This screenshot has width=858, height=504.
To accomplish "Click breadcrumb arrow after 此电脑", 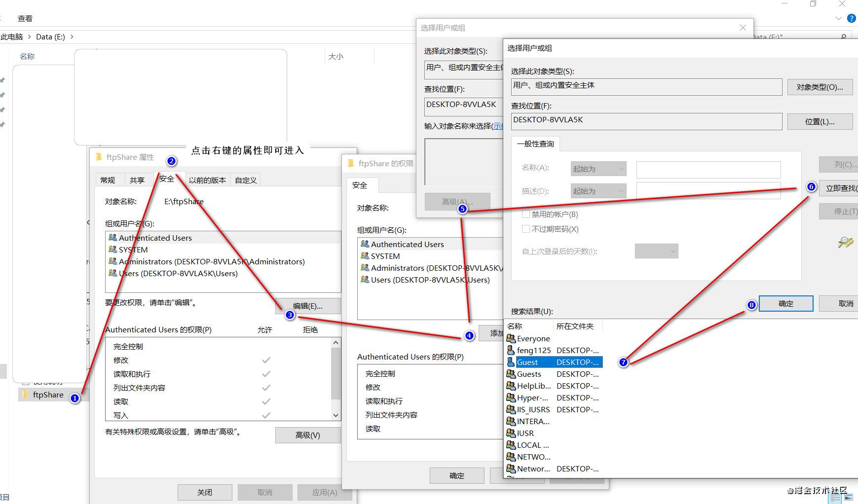I will coord(29,36).
